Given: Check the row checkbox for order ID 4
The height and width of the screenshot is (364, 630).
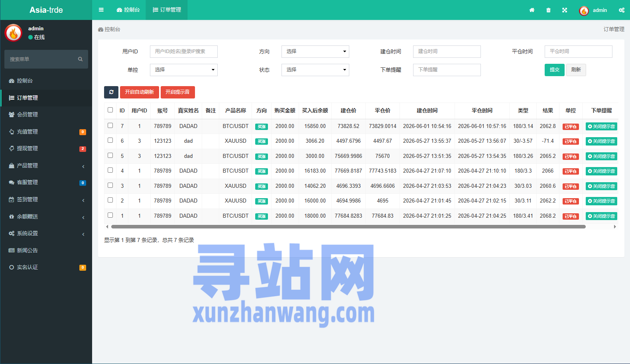Looking at the screenshot, I should pos(110,170).
